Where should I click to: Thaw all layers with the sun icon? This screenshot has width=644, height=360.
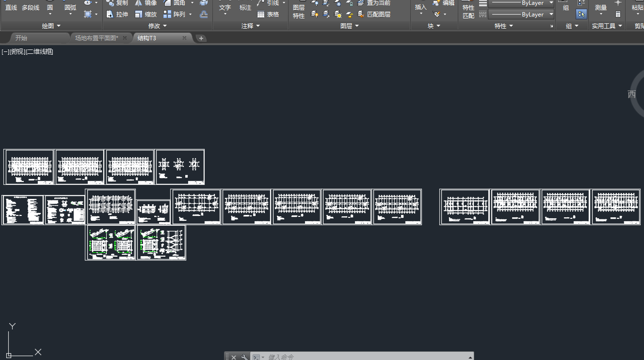click(x=338, y=14)
